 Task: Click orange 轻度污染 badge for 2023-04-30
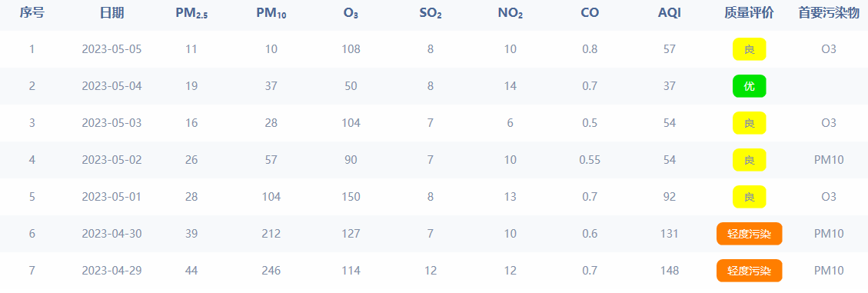point(749,234)
